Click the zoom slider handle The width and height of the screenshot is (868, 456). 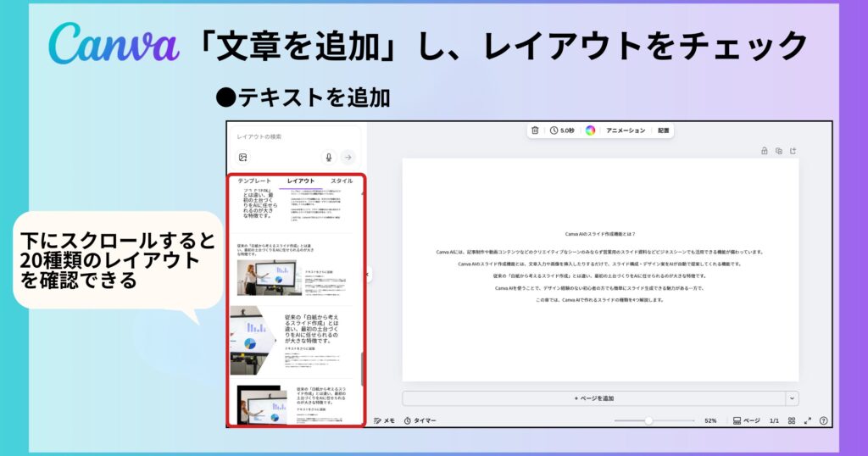(648, 420)
